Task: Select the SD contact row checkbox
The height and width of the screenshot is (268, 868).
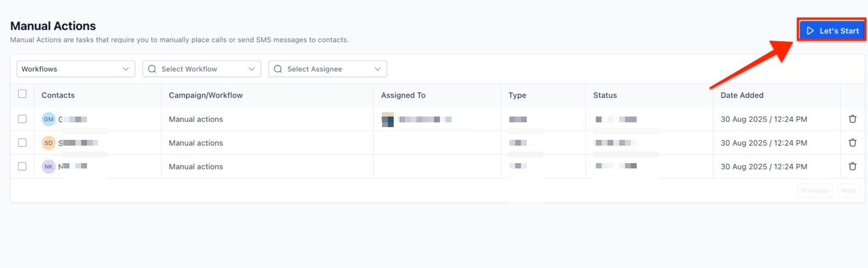Action: click(22, 142)
